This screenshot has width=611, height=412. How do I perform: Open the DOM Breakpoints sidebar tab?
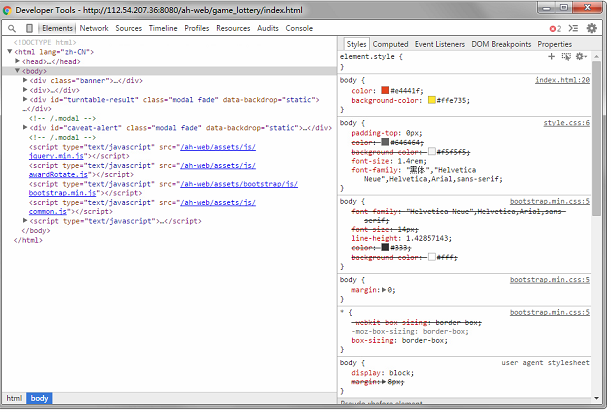(501, 44)
